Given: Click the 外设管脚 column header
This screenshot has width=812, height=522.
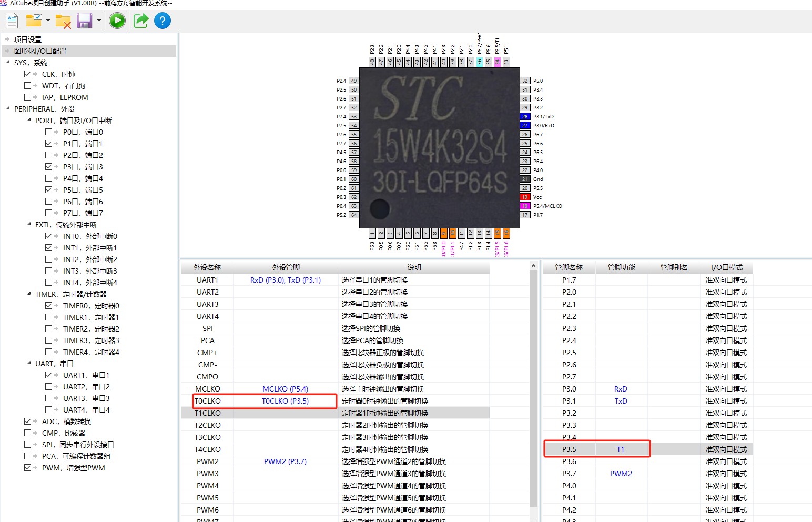Looking at the screenshot, I should pos(286,267).
